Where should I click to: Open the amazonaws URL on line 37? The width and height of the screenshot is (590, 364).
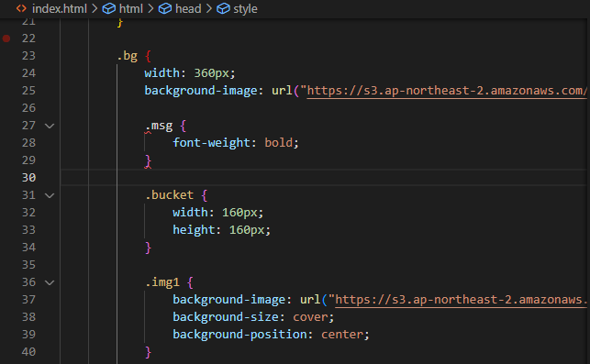point(461,300)
